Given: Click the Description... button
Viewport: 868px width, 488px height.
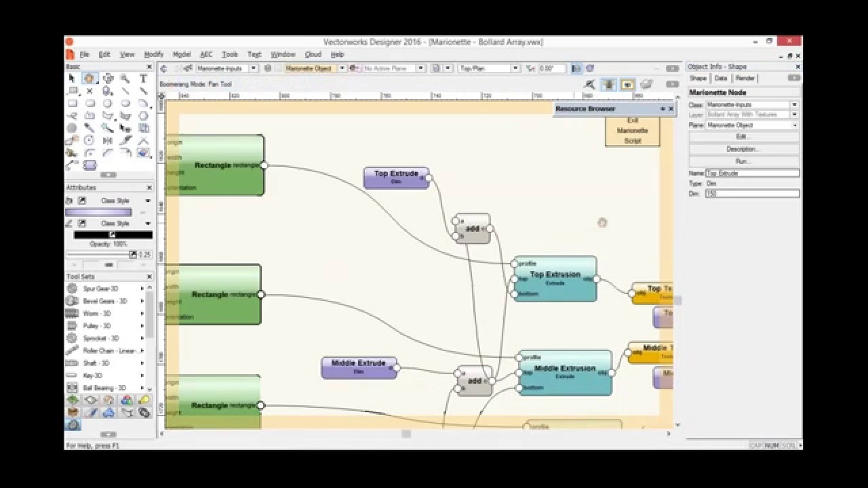Looking at the screenshot, I should point(744,149).
